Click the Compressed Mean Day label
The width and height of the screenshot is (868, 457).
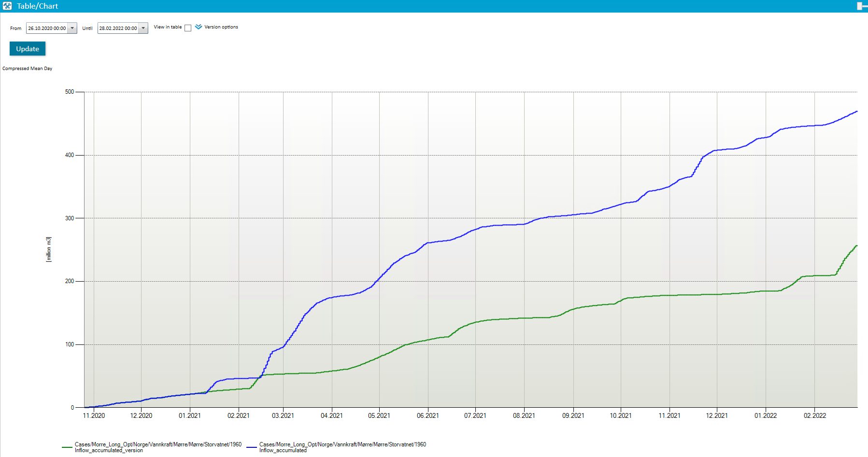point(28,69)
